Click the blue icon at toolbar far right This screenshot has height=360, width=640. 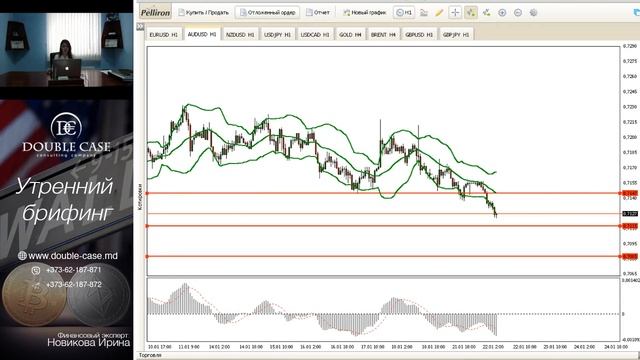pos(636,13)
